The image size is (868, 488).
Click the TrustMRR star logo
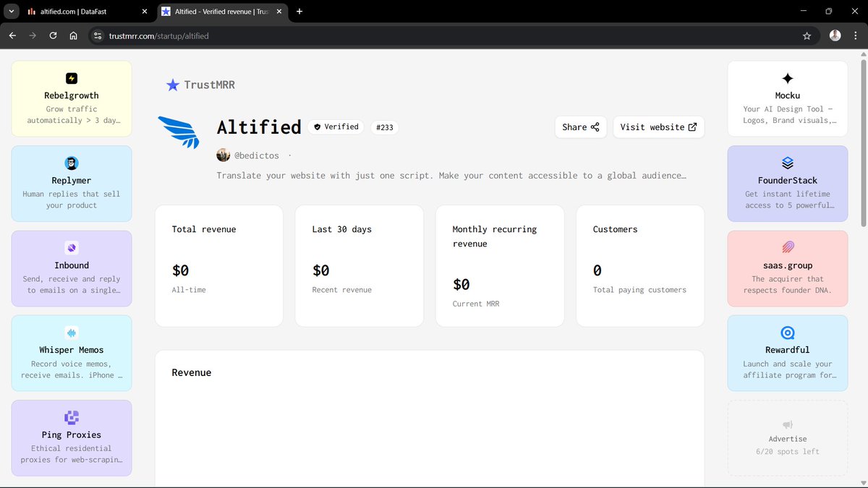(172, 85)
